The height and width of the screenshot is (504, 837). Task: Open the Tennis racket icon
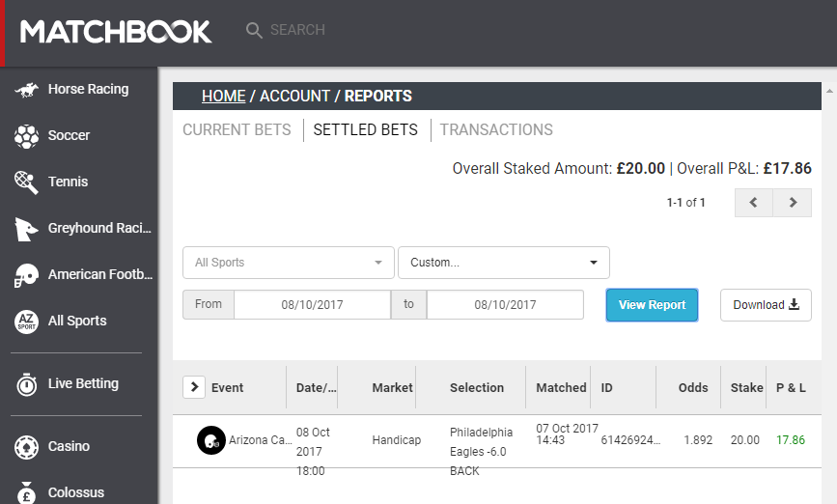26,182
